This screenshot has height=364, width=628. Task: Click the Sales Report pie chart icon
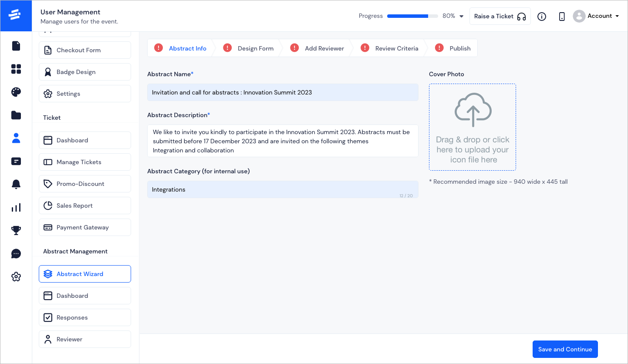(48, 206)
